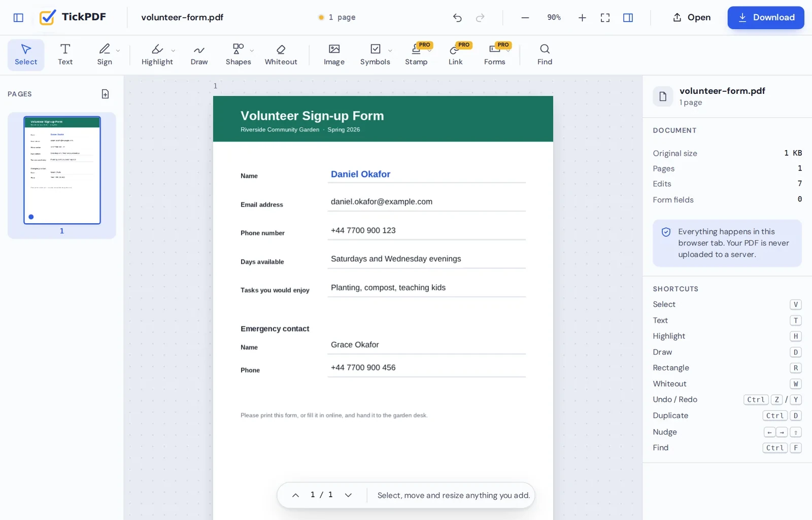Toggle the right info panel icon
This screenshot has width=812, height=520.
coord(628,18)
